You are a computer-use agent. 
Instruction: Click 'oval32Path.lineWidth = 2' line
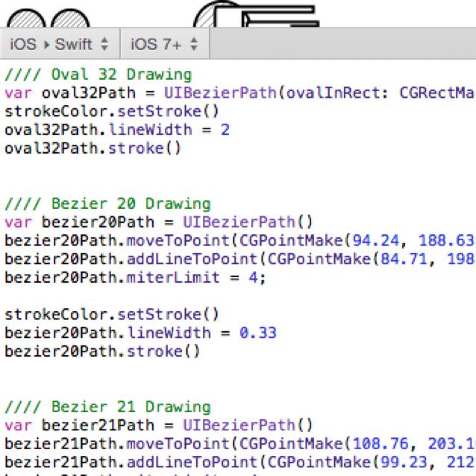[117, 130]
